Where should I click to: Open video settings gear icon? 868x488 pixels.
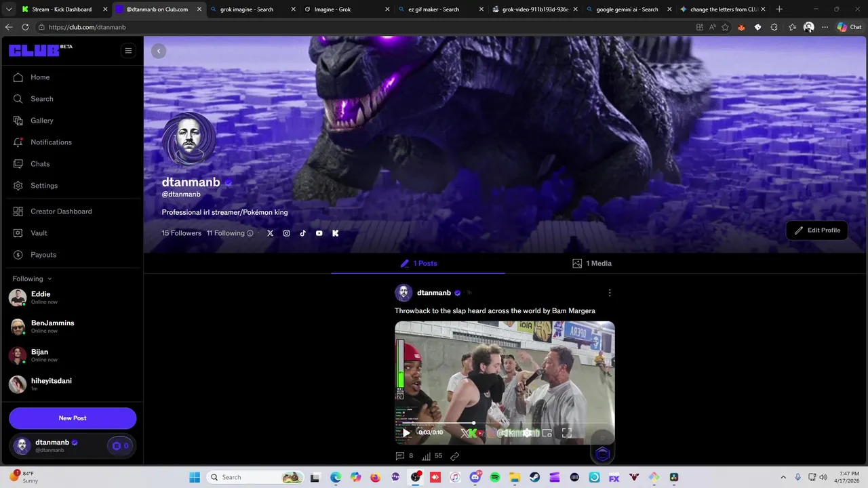point(527,432)
